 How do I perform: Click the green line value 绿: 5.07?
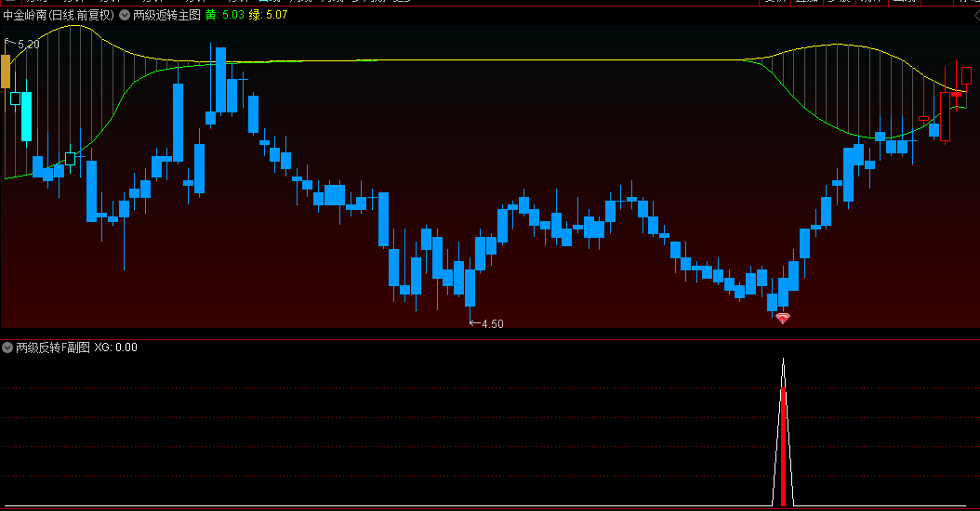pyautogui.click(x=268, y=15)
